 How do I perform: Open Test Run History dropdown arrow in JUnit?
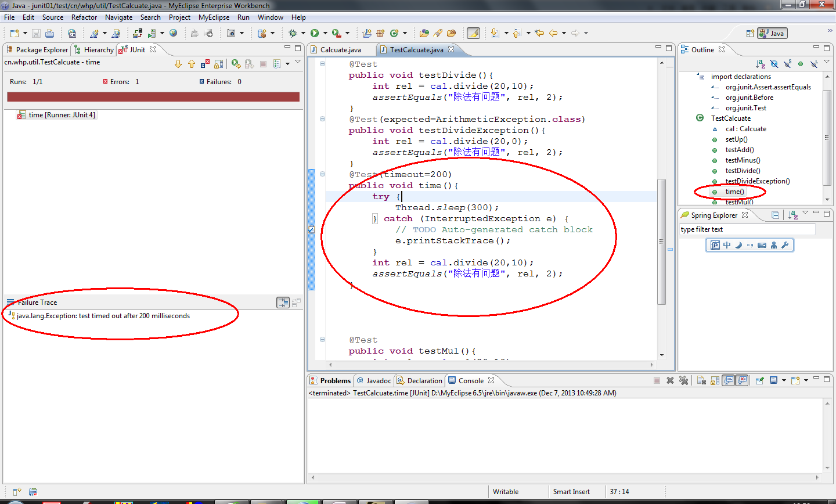point(287,64)
